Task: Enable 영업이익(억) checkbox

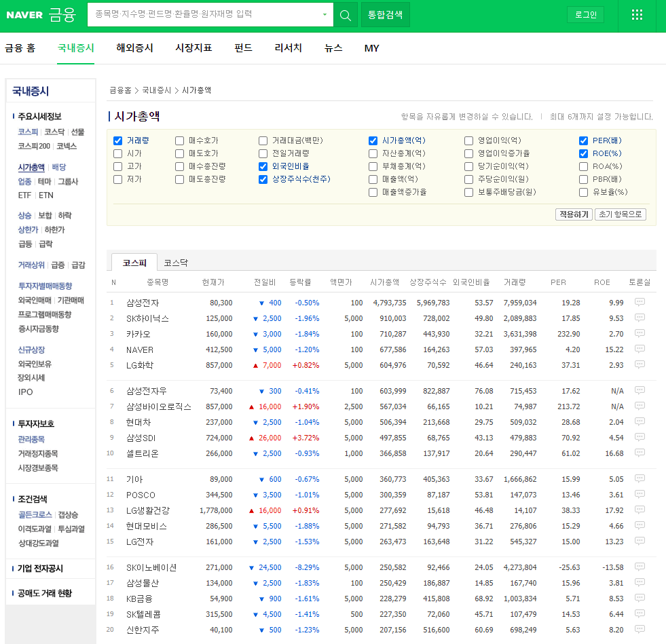Action: (x=468, y=140)
